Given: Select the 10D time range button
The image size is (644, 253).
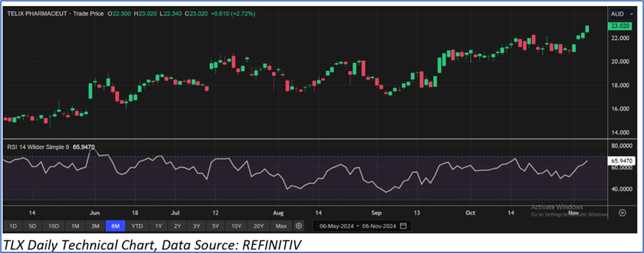Looking at the screenshot, I should [x=53, y=226].
